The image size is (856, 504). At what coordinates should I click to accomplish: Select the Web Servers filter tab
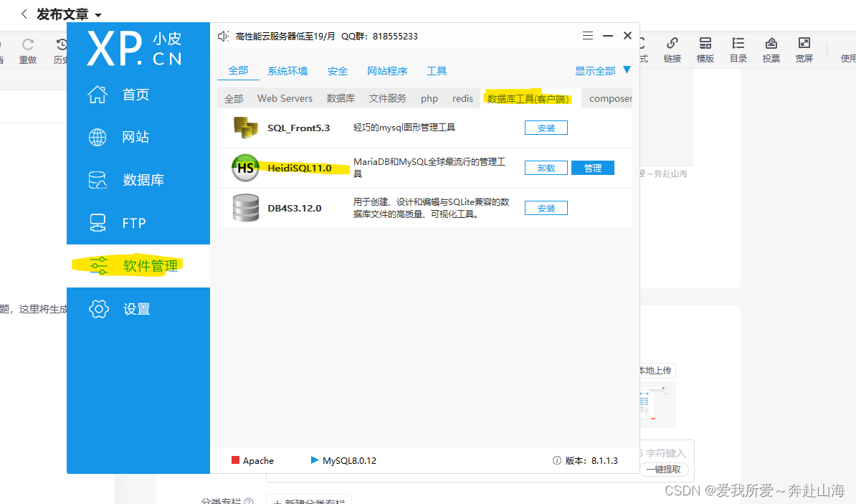[x=285, y=98]
